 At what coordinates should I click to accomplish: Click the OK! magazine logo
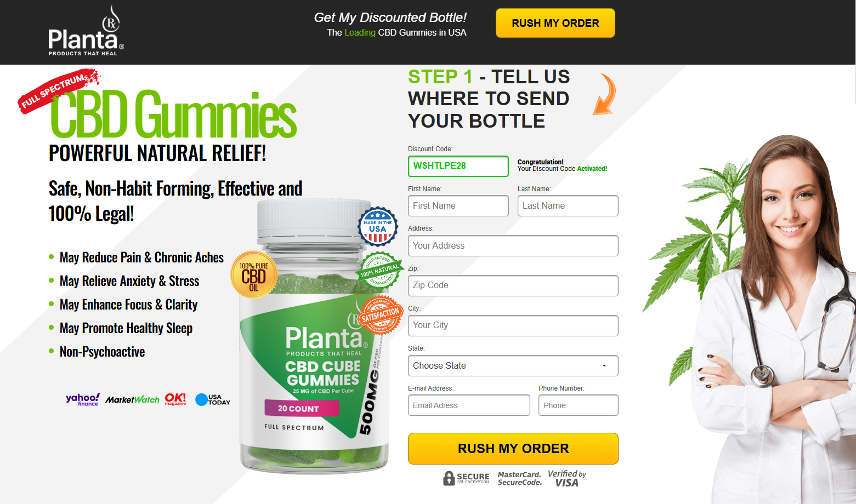click(x=175, y=399)
